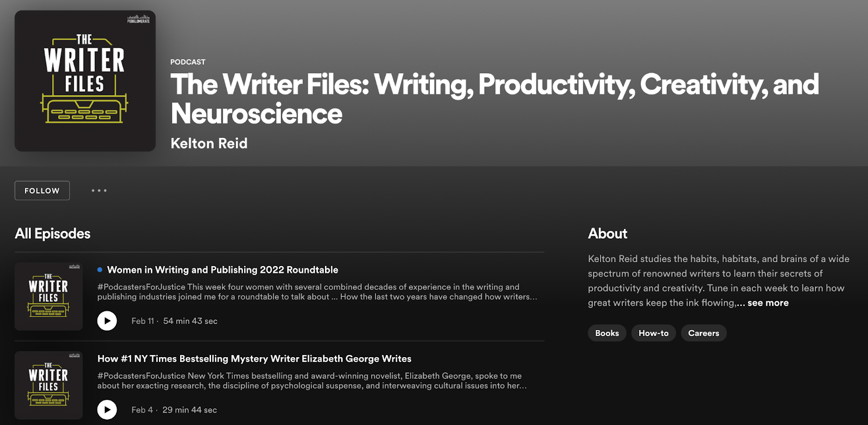The image size is (868, 425).
Task: Click the About section heading
Action: coord(608,234)
